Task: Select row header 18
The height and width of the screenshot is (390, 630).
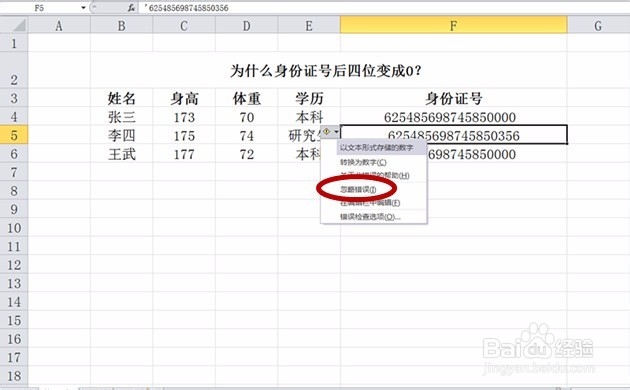Action: 14,376
